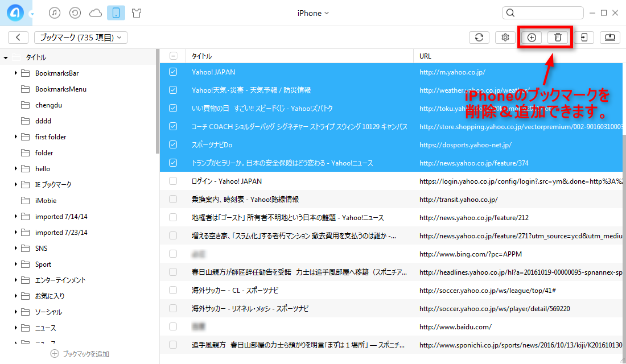This screenshot has height=364, width=626.
Task: Select the imported 7/23/14 folder
Action: pyautogui.click(x=61, y=232)
